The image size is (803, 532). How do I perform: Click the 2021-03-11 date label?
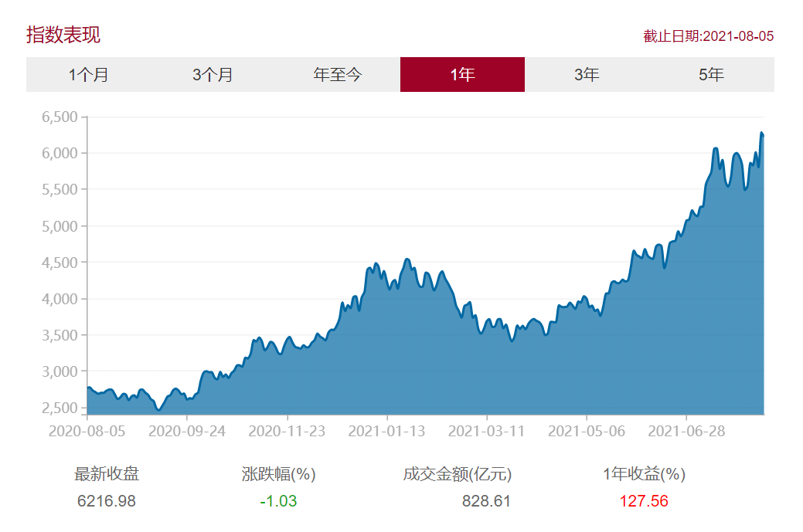click(486, 431)
